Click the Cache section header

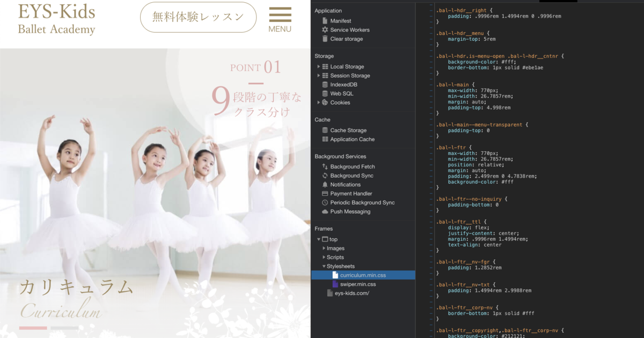(x=323, y=120)
